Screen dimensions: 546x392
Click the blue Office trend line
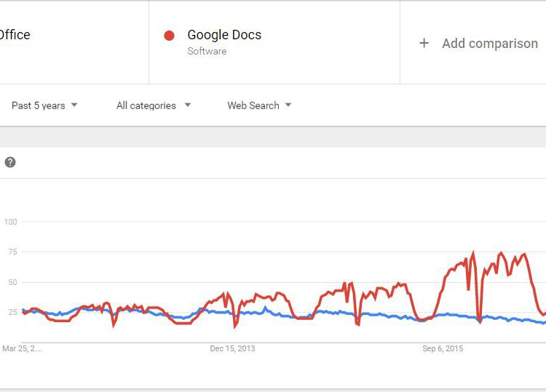click(x=328, y=312)
